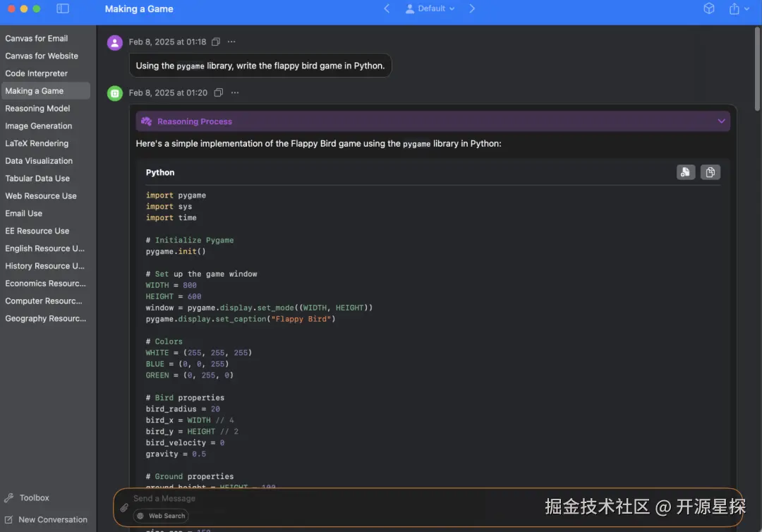Open the English Resource conversation
This screenshot has width=762, height=532.
point(45,248)
